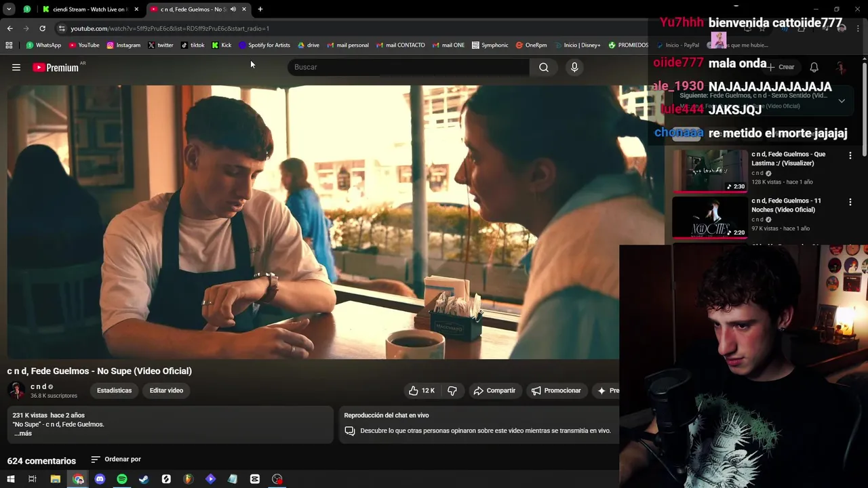This screenshot has width=868, height=488.
Task: Dislike the video with thumbs down
Action: click(x=452, y=390)
